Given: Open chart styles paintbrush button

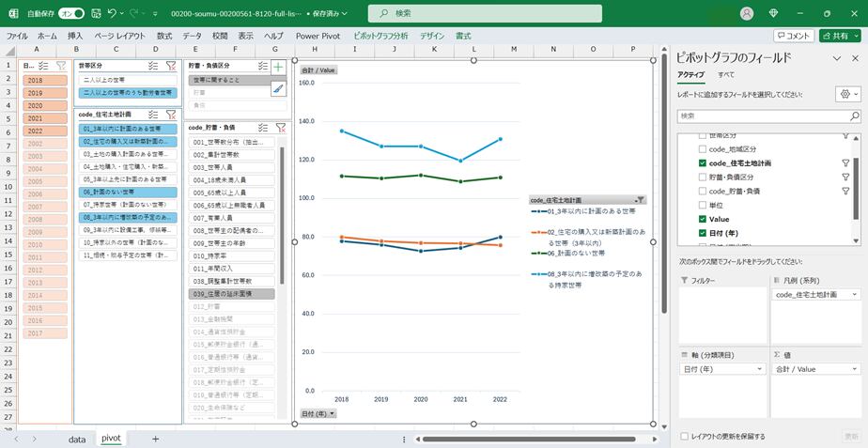Looking at the screenshot, I should (x=278, y=89).
